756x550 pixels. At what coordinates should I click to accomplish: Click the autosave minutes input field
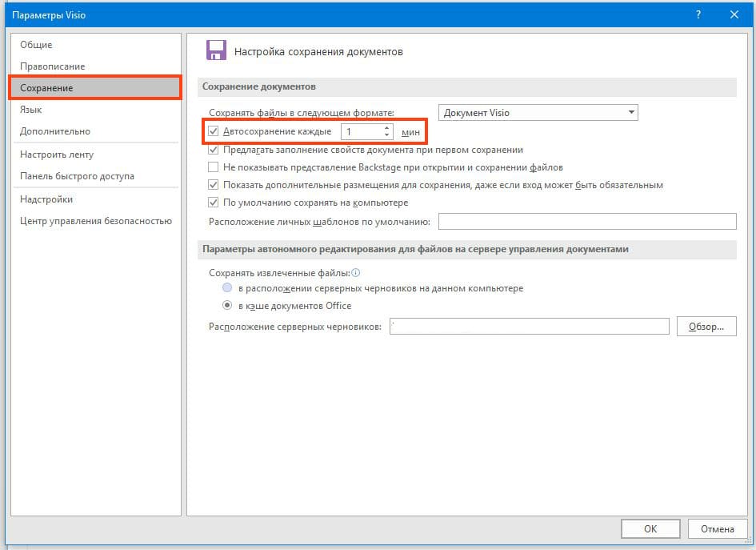click(x=362, y=131)
